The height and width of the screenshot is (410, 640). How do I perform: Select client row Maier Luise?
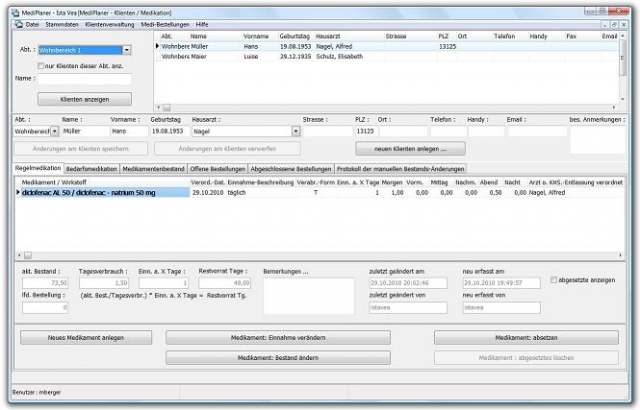[x=386, y=56]
